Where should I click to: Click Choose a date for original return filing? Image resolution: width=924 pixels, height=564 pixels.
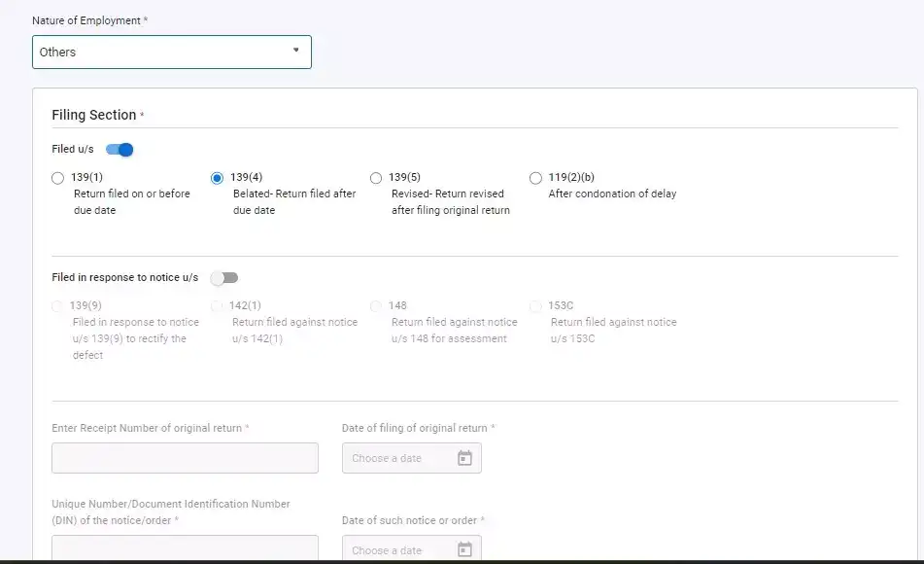(x=396, y=458)
